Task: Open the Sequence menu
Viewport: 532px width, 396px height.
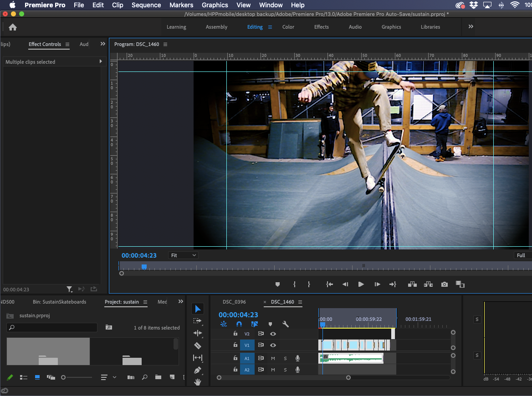Action: 146,5
